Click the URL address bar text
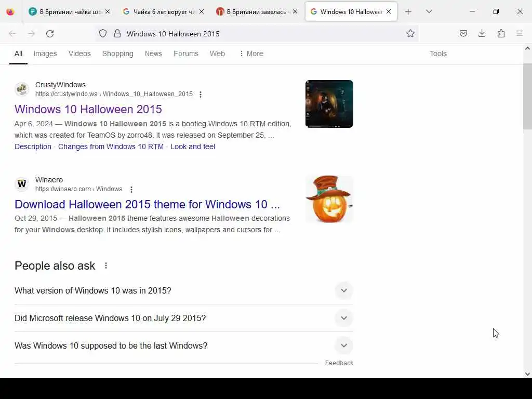 (173, 34)
